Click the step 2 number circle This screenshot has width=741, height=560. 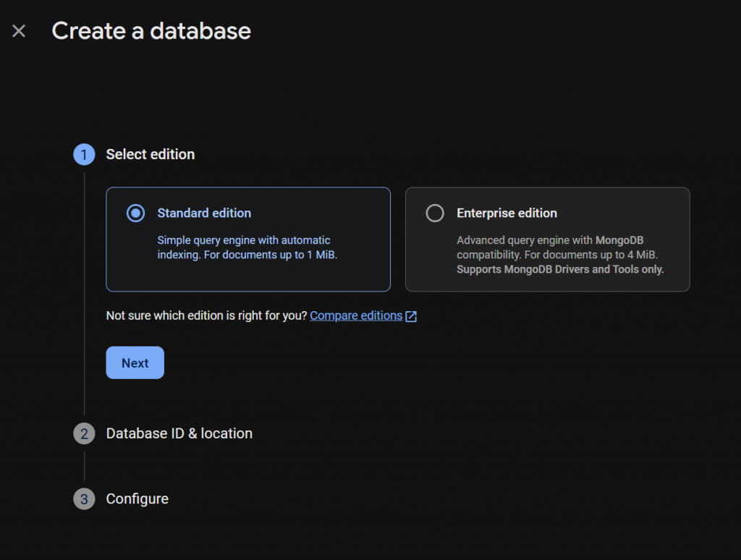[84, 433]
